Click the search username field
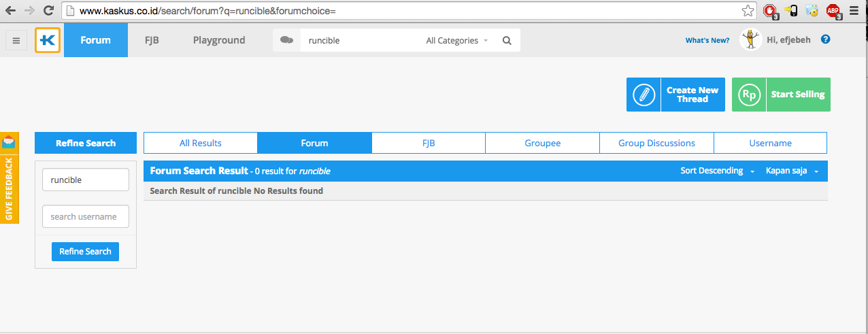 tap(86, 216)
